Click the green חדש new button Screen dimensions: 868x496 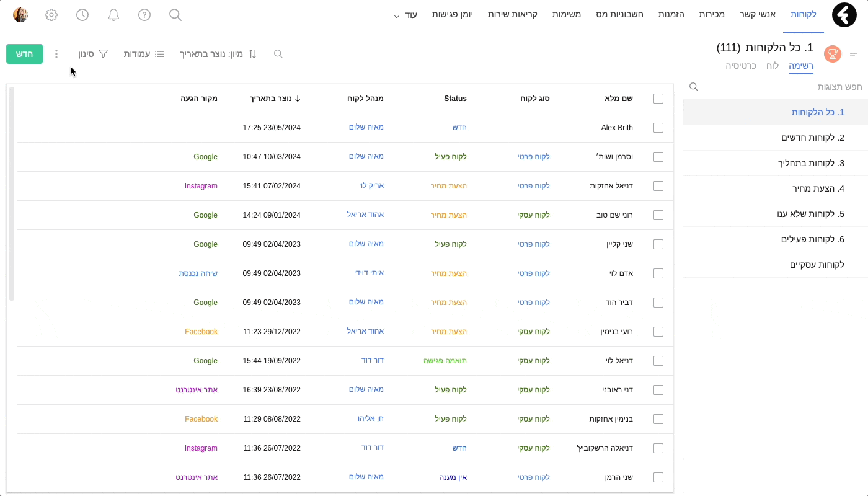[24, 54]
